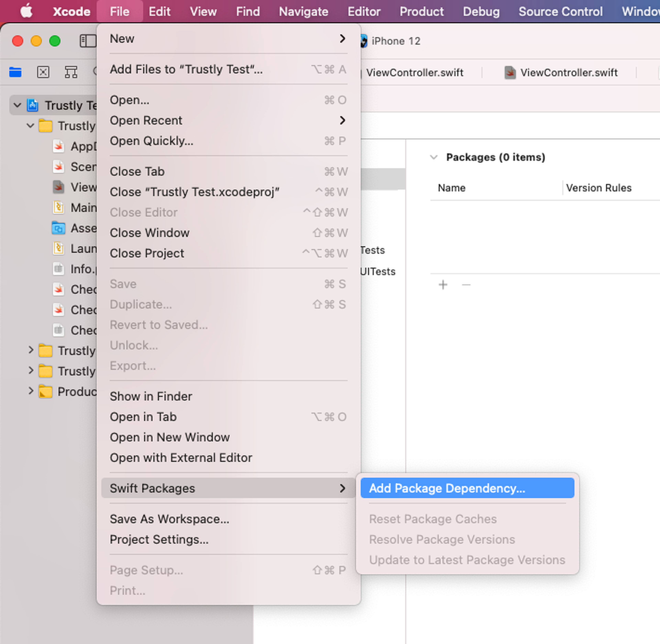660x644 pixels.
Task: Open the Source Control menu
Action: (560, 12)
